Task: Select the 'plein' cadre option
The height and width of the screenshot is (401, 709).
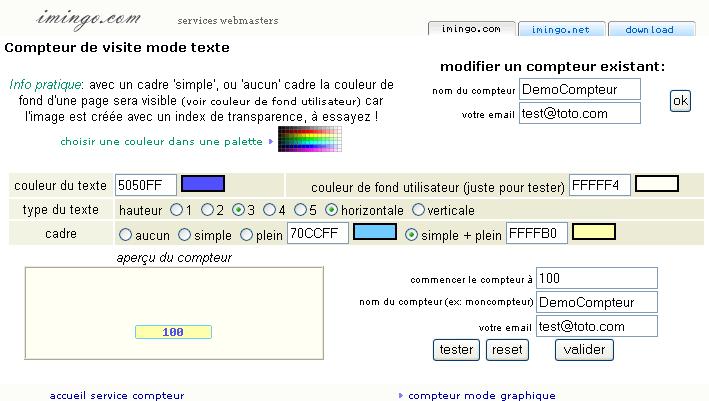Action: [x=246, y=234]
